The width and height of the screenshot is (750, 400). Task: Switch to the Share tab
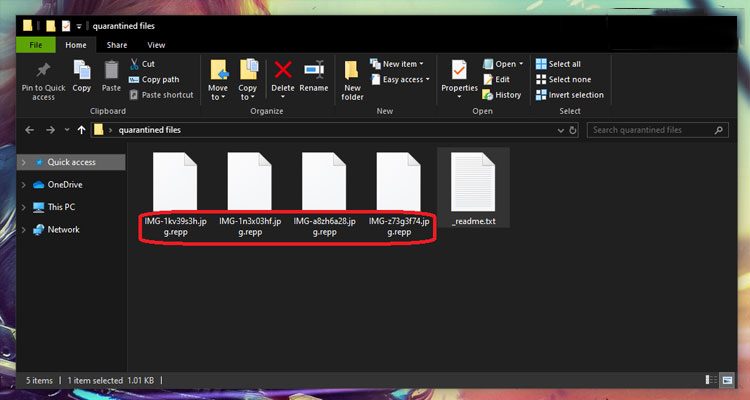[x=117, y=45]
